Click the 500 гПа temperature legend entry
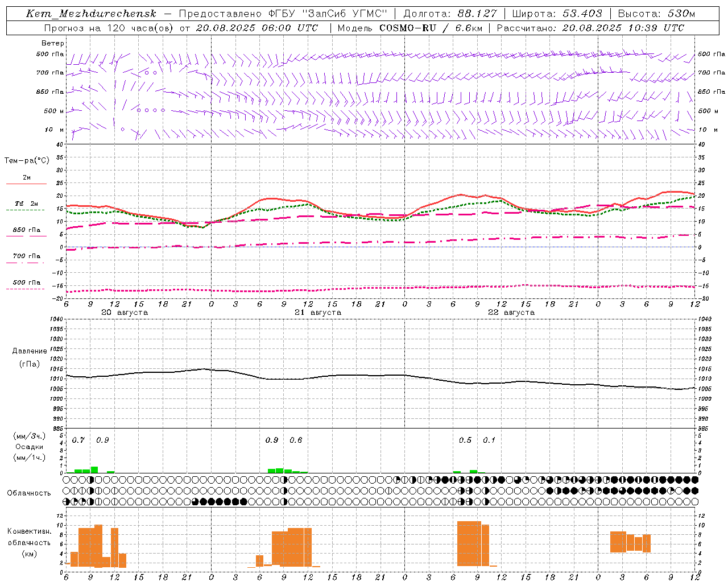This screenshot has width=728, height=582. pyautogui.click(x=27, y=282)
